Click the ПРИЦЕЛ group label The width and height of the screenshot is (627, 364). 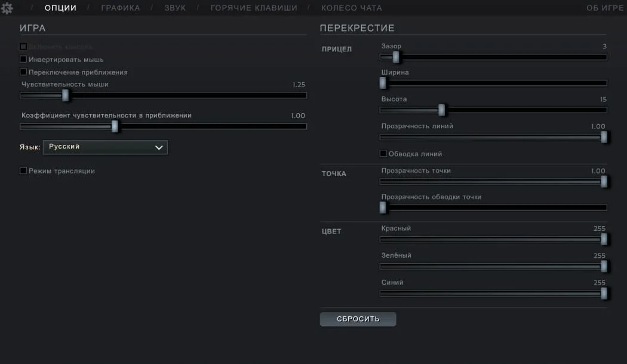click(337, 49)
